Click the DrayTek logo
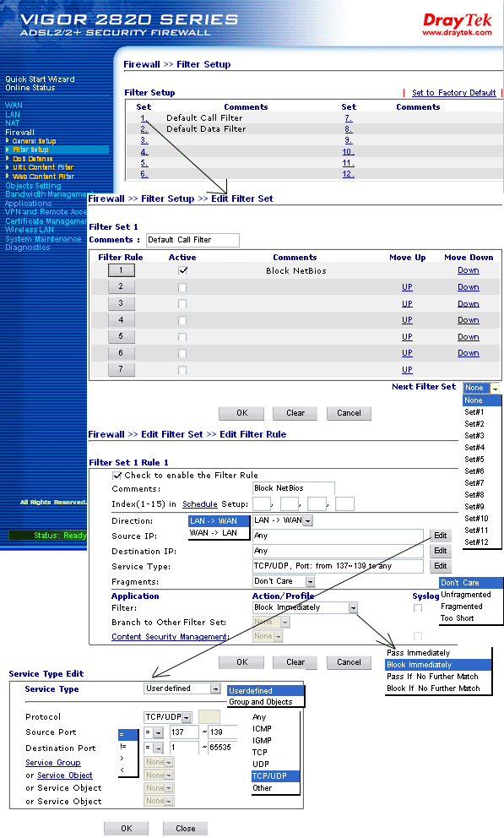The image size is (504, 838). pyautogui.click(x=457, y=24)
